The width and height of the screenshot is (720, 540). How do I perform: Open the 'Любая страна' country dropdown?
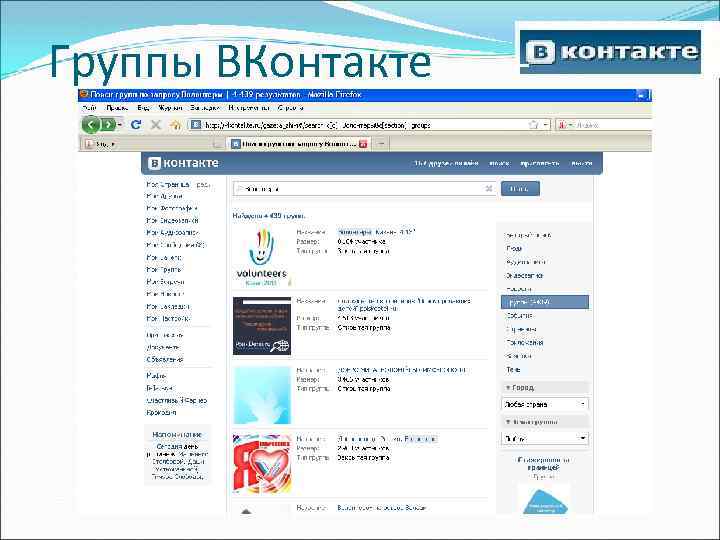pos(545,405)
